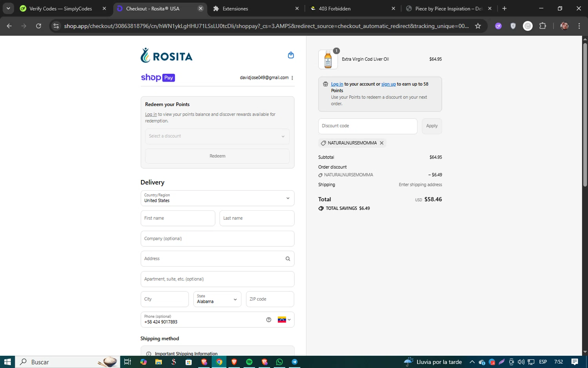The height and width of the screenshot is (368, 588).
Task: Click the address search magnifier icon
Action: pos(288,259)
